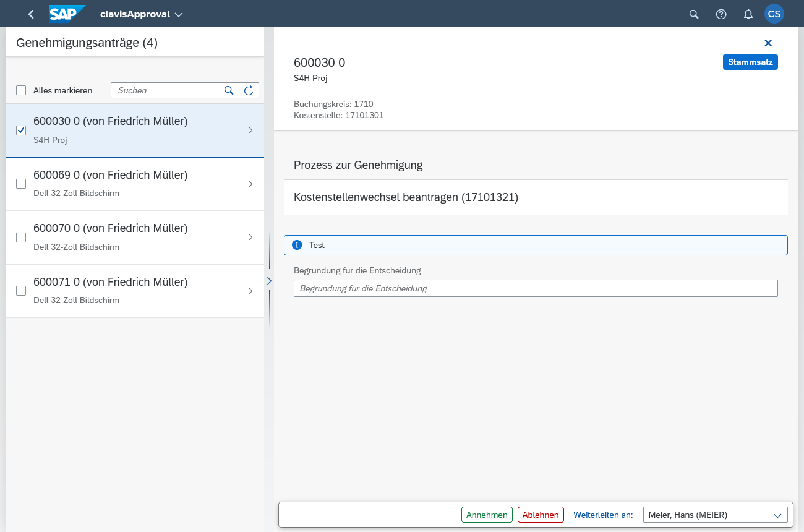Click search icon in Suchen field

pyautogui.click(x=229, y=90)
